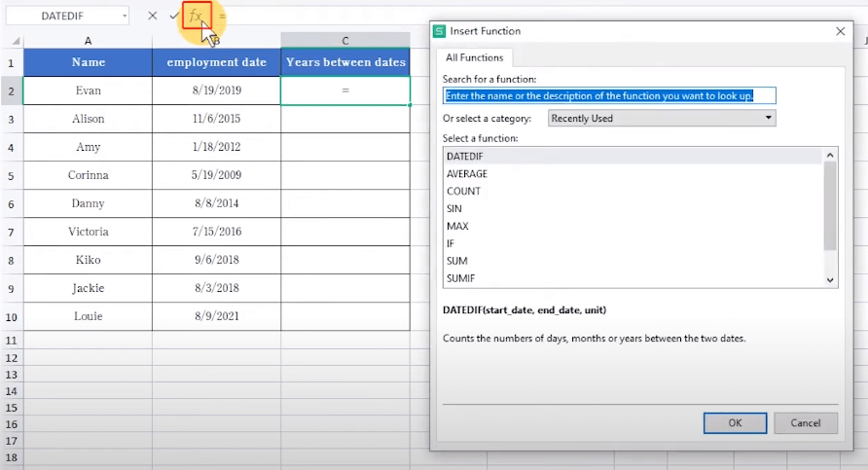The width and height of the screenshot is (868, 470).
Task: Select IF in the function list
Action: (633, 243)
